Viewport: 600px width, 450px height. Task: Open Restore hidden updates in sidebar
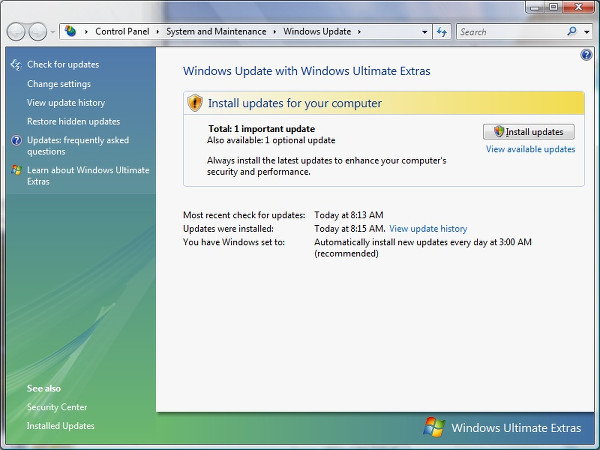[x=73, y=121]
